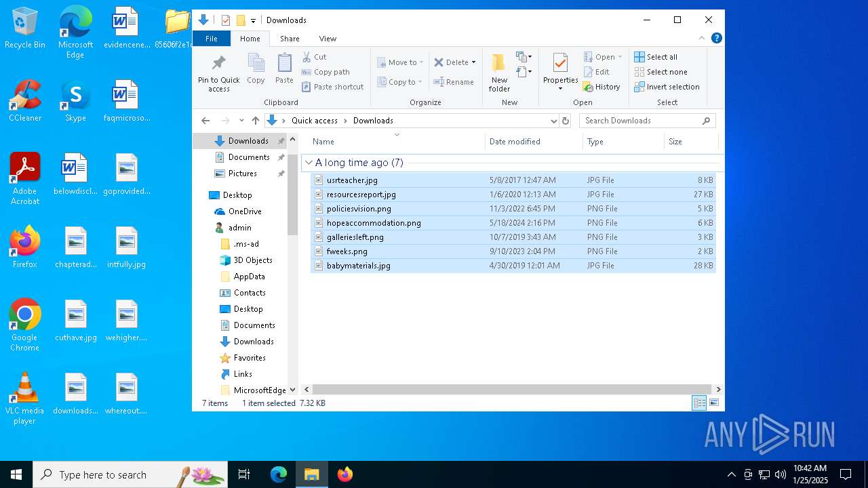Sort by Date modified column header
The width and height of the screenshot is (868, 488).
534,142
